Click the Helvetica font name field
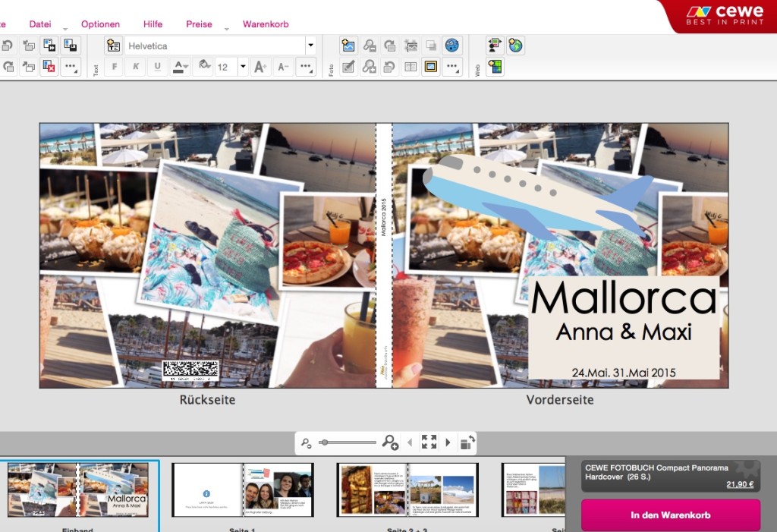Image resolution: width=777 pixels, height=532 pixels. click(x=215, y=46)
